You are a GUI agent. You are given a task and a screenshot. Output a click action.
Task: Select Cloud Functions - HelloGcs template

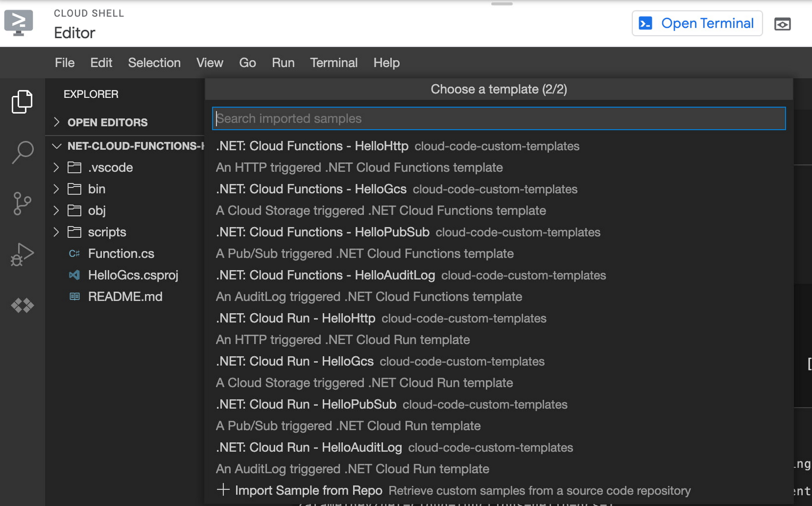point(499,200)
